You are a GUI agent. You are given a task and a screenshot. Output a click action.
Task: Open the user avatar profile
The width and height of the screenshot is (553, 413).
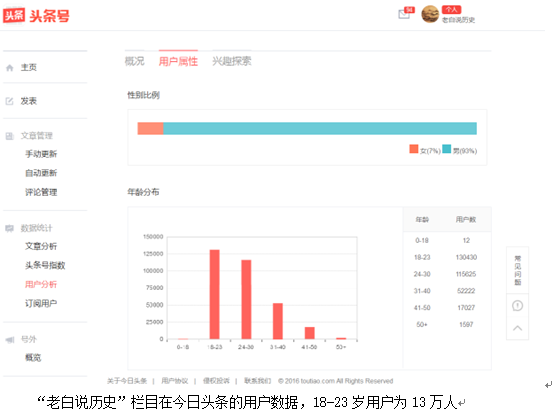click(430, 14)
